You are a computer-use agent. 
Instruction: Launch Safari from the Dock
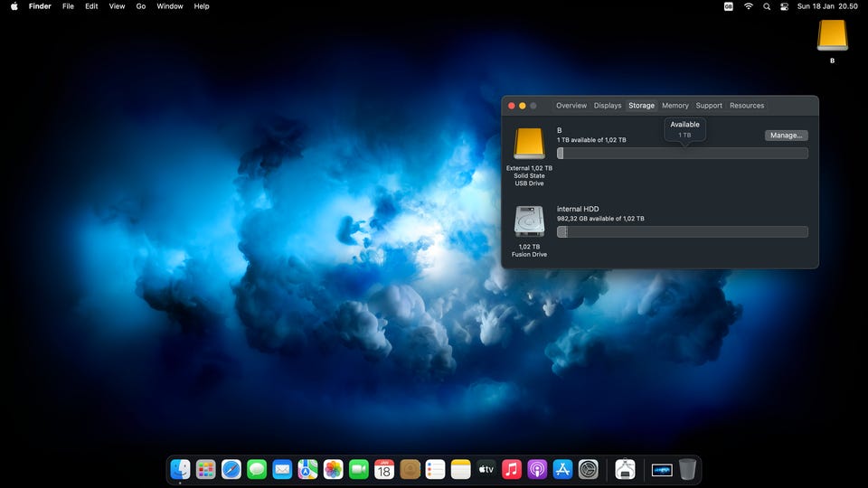(231, 469)
